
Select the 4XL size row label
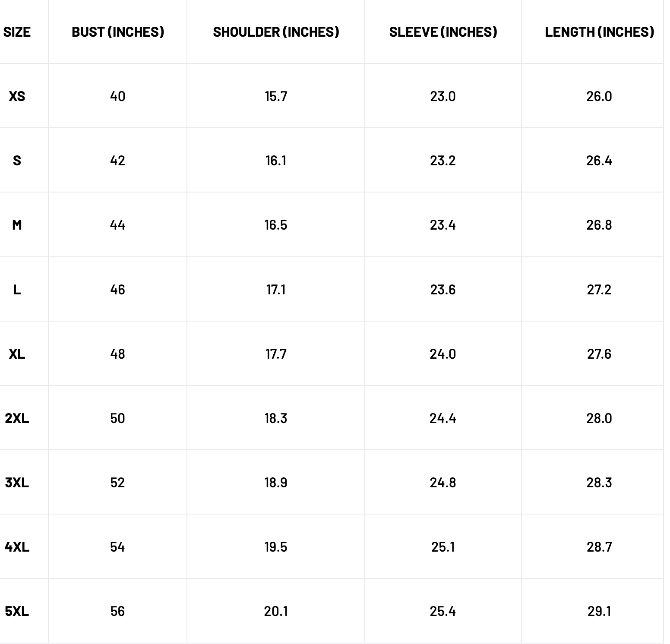point(17,547)
